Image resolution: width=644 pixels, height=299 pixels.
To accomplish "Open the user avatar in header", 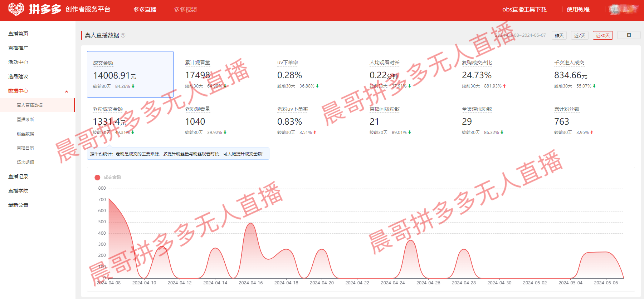I will point(615,10).
